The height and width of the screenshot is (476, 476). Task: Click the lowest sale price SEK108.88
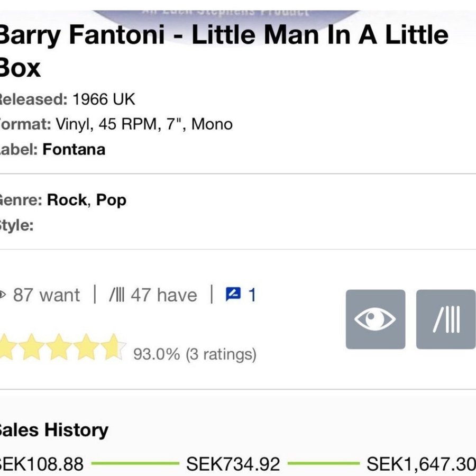(41, 464)
